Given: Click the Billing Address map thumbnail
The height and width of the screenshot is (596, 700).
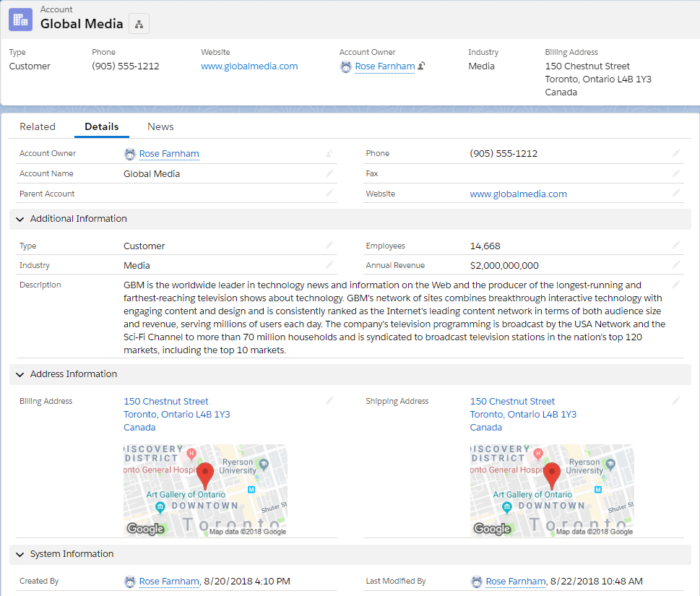Looking at the screenshot, I should click(205, 491).
